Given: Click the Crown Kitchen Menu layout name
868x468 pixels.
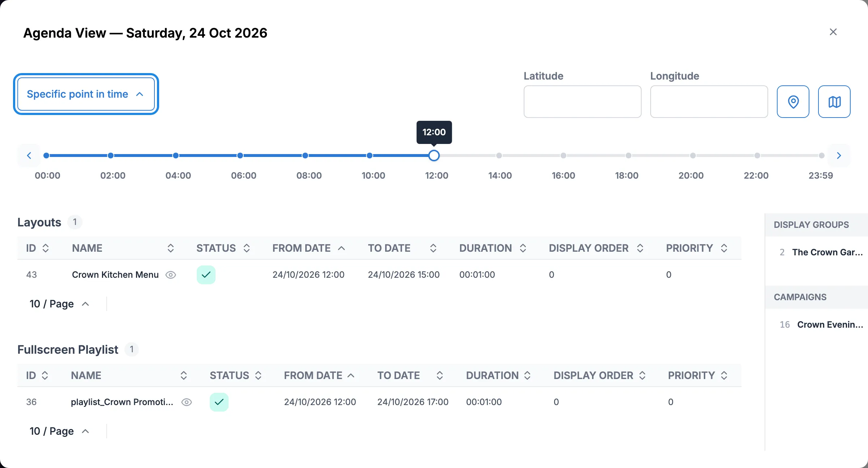Looking at the screenshot, I should click(115, 275).
